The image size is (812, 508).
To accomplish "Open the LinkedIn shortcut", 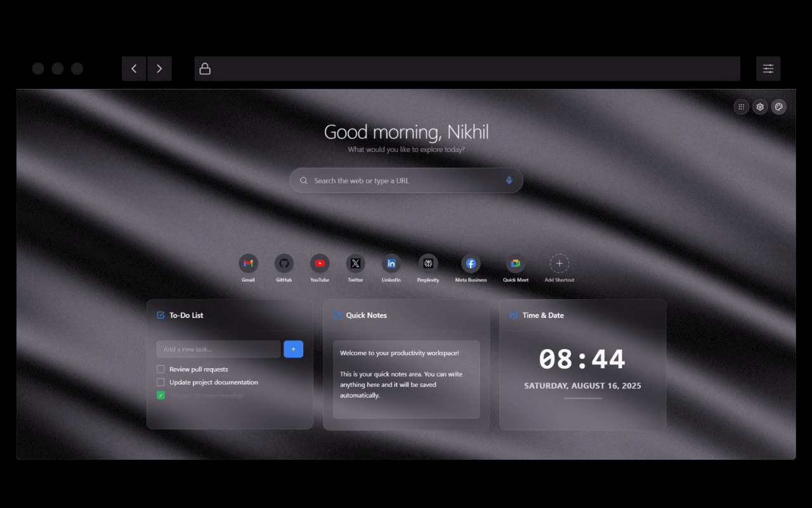I will click(x=391, y=263).
